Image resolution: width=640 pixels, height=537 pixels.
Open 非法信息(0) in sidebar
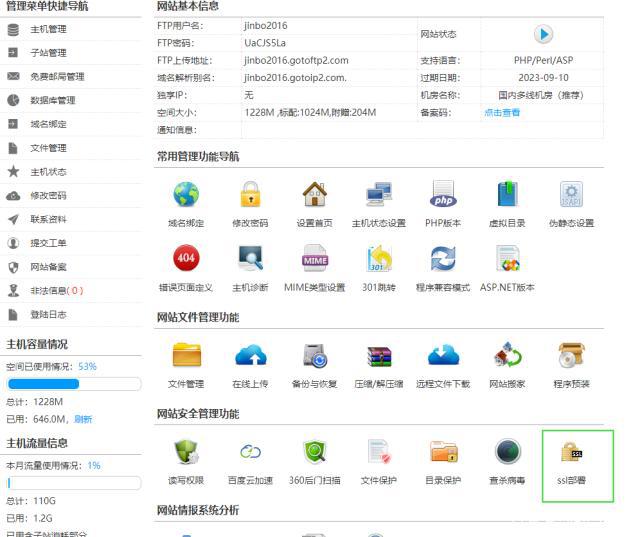[x=57, y=291]
